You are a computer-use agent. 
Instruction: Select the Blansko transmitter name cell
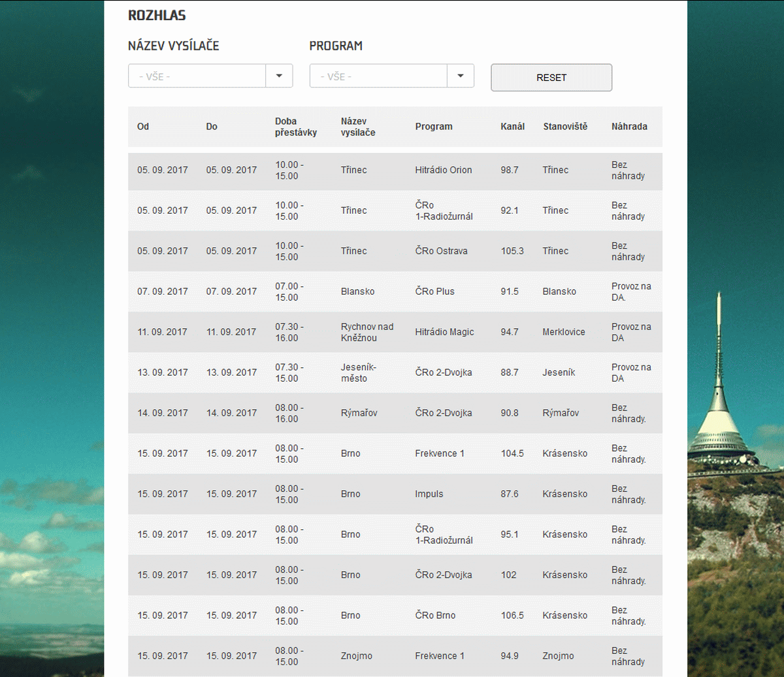coord(357,291)
